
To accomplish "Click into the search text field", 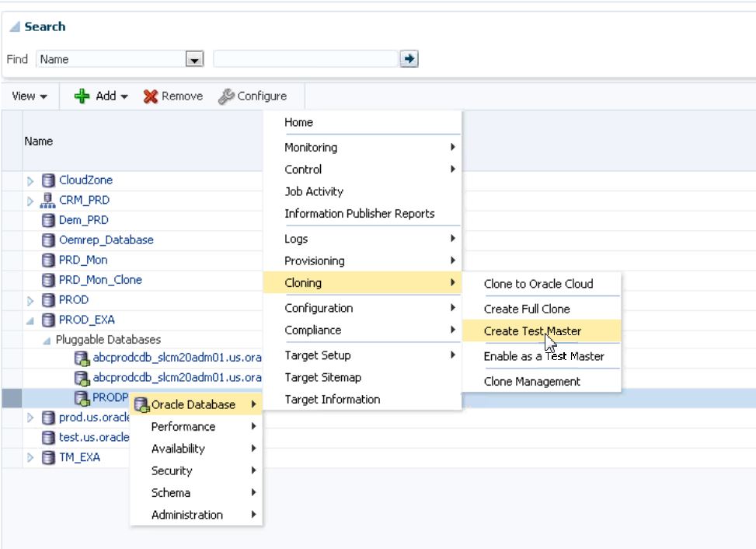I will [305, 59].
